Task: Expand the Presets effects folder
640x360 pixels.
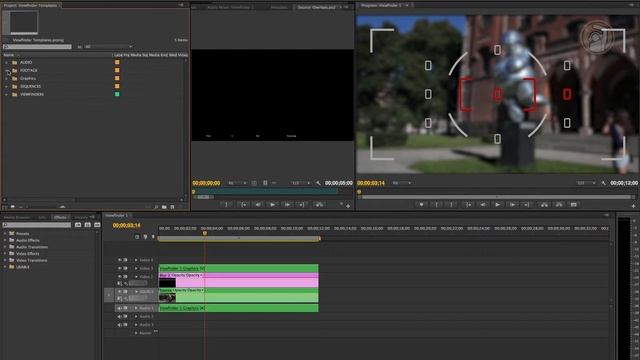Action: pos(5,233)
